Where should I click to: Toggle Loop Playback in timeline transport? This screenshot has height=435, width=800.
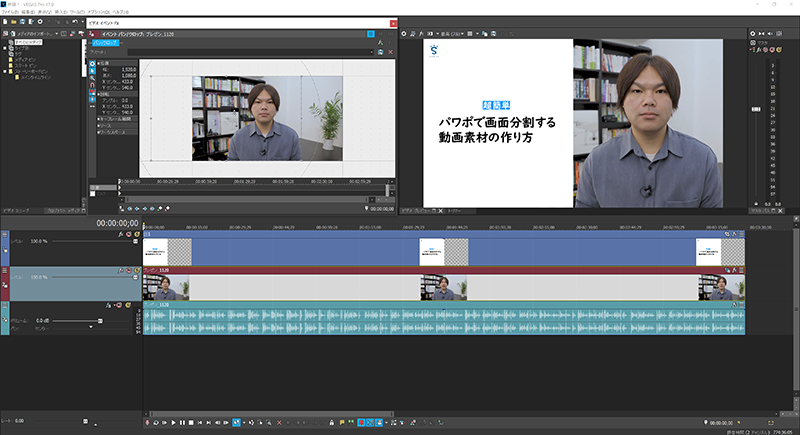click(x=156, y=422)
